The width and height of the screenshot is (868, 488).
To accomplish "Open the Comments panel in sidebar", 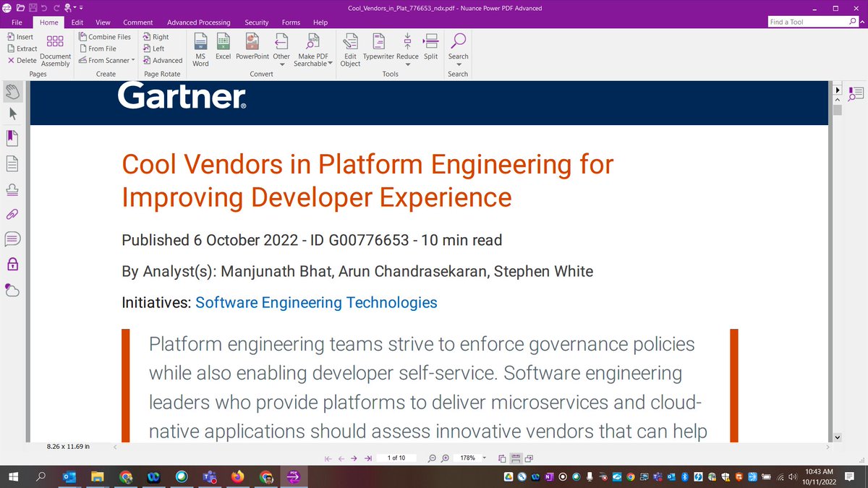I will click(12, 239).
